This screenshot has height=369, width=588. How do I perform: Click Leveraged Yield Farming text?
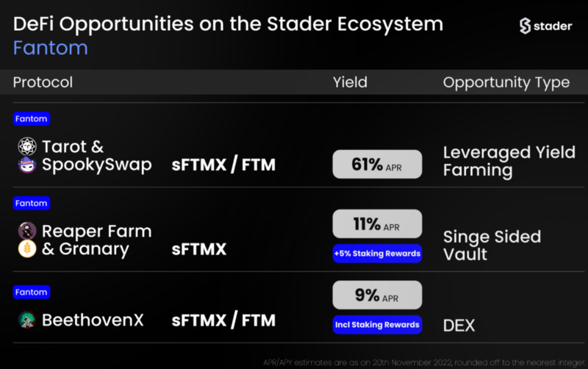point(509,161)
